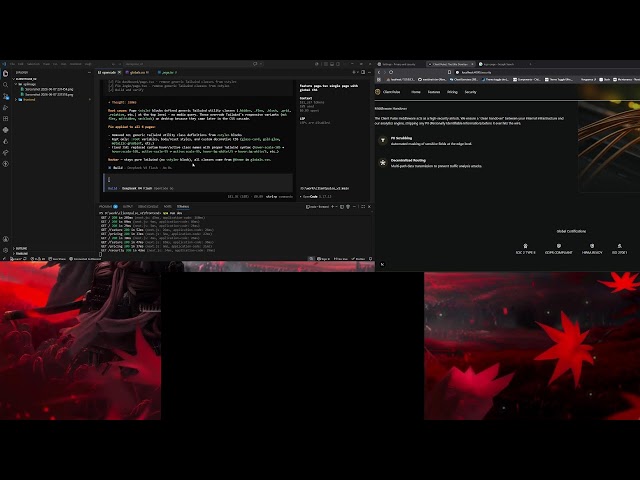Click the HIPAA READY certification badge

click(592, 249)
